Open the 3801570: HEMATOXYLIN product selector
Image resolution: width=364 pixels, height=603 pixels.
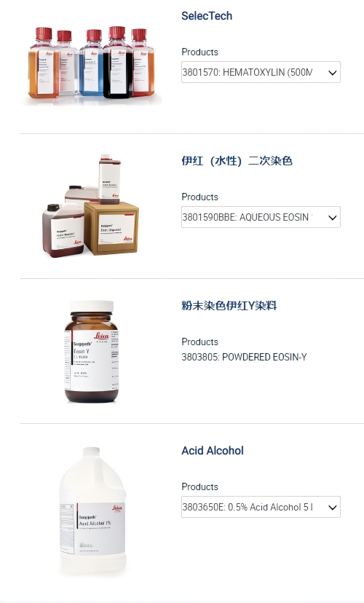click(x=261, y=72)
